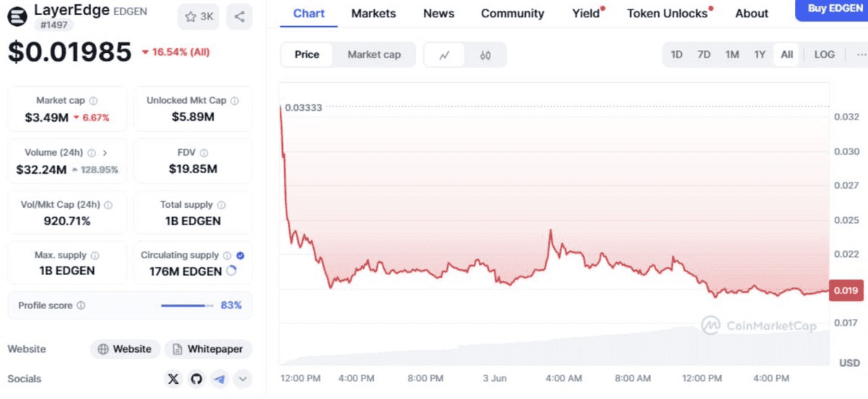
Task: Expand more socials chevron
Action: coord(242,379)
